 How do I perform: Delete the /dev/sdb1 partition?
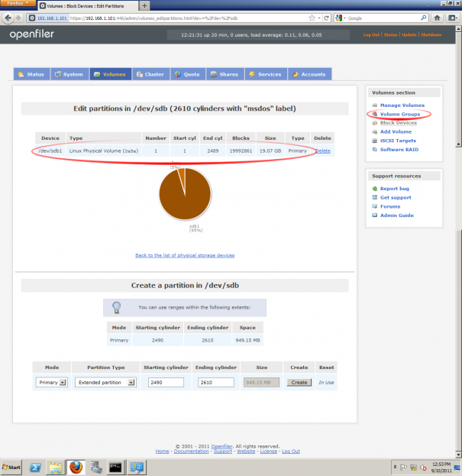point(323,151)
